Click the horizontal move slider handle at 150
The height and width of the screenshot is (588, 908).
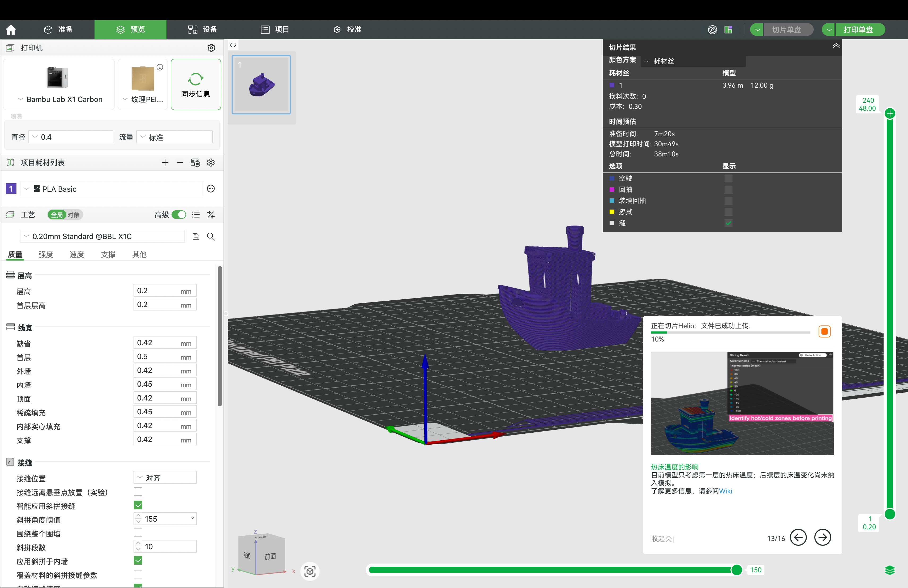coord(736,570)
